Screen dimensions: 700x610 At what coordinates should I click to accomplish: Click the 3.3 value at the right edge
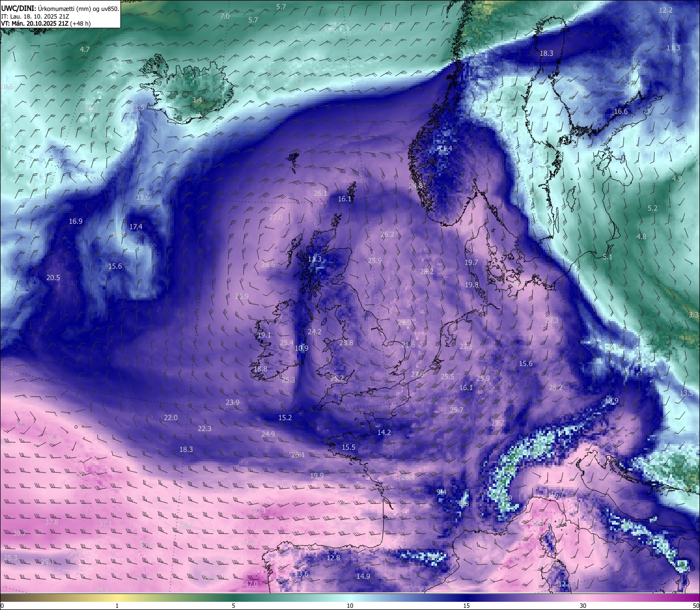[x=693, y=315]
